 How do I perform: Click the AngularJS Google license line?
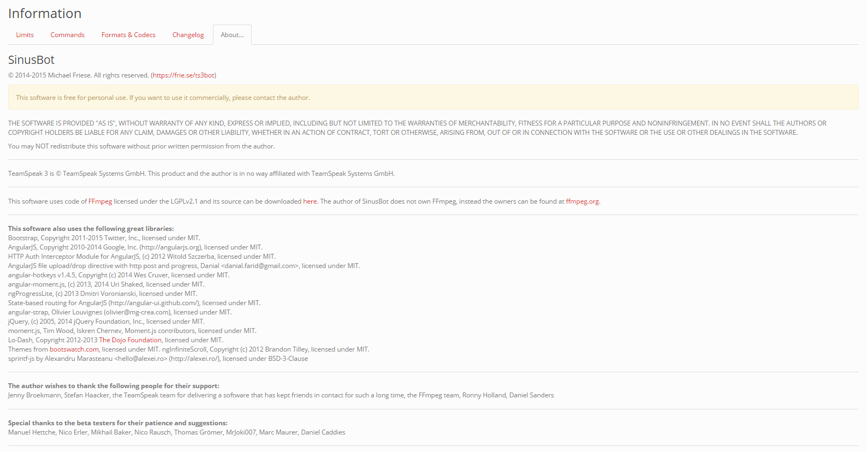(135, 247)
